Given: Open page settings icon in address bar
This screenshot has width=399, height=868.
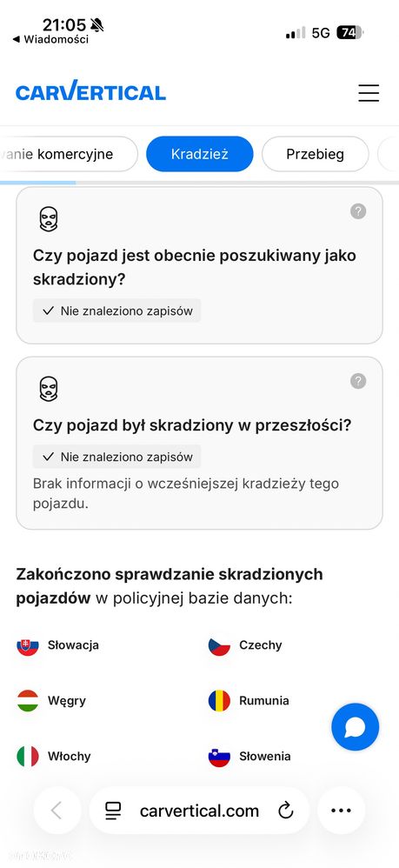Looking at the screenshot, I should [113, 811].
